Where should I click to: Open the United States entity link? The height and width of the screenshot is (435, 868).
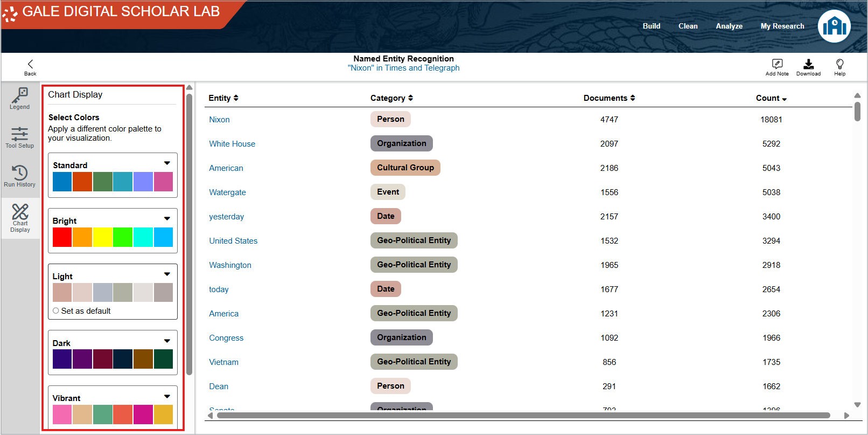point(233,241)
